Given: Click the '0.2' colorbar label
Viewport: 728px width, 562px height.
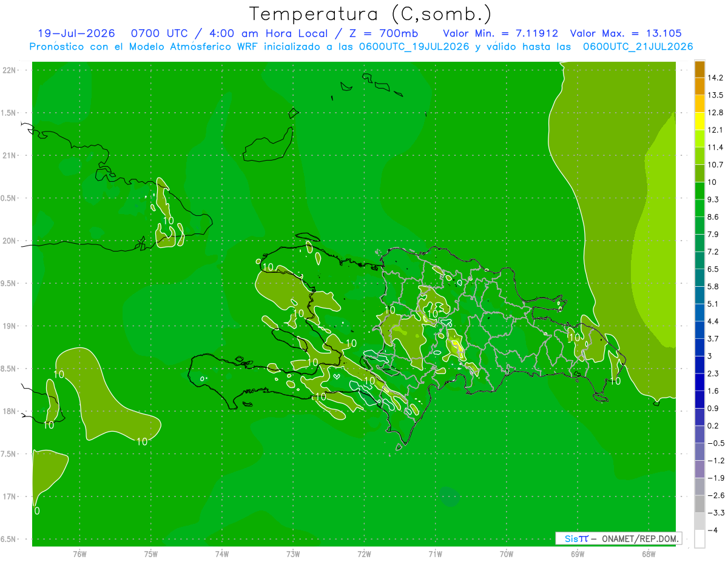Looking at the screenshot, I should click(713, 426).
